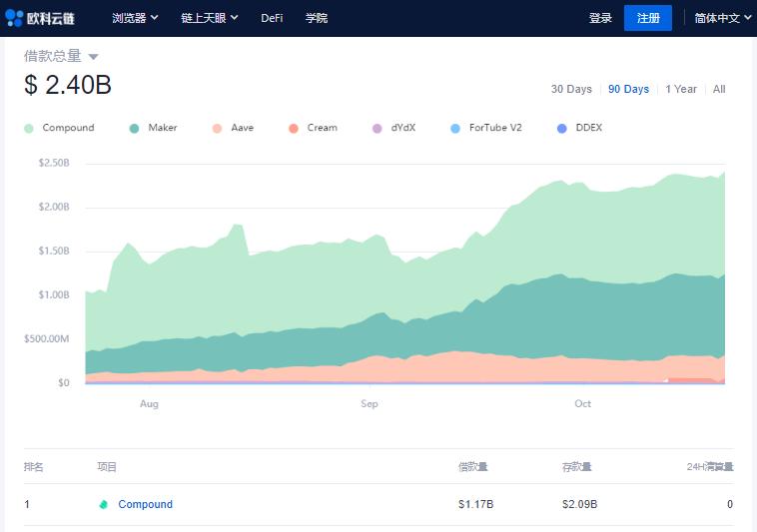This screenshot has height=532, width=757.
Task: Switch chart range to 1 Year
Action: (681, 90)
